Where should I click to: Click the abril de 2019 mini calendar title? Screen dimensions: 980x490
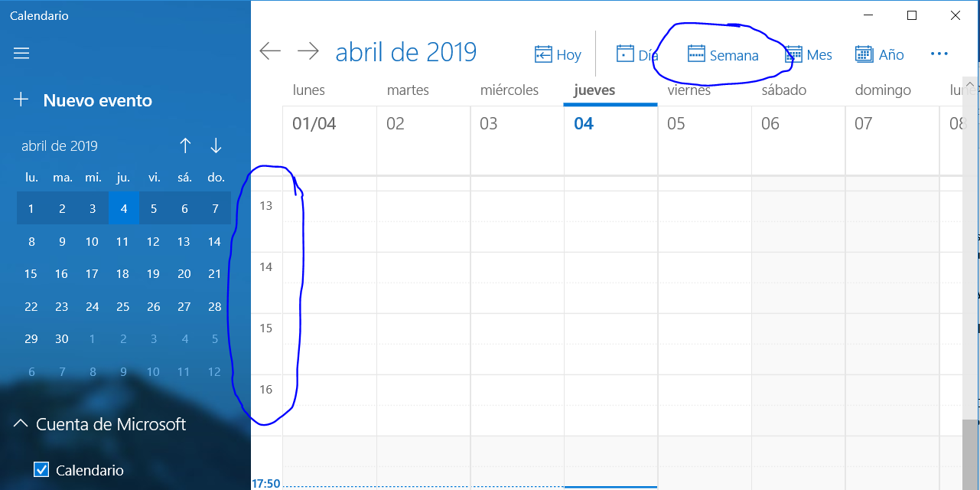[60, 146]
